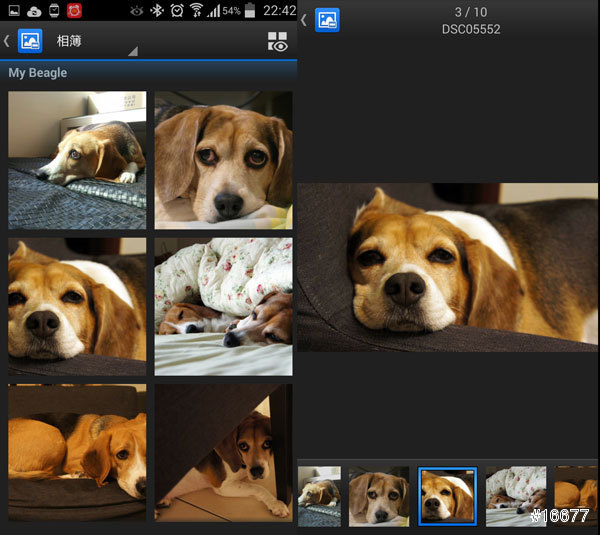Tap the cloud sync status bar icon
The width and height of the screenshot is (600, 535).
[x=34, y=10]
